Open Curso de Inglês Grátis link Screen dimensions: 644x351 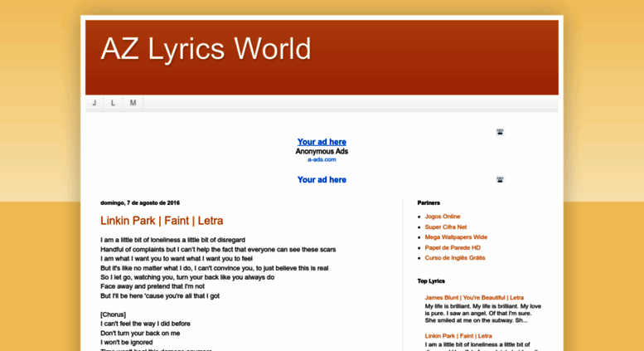455,258
